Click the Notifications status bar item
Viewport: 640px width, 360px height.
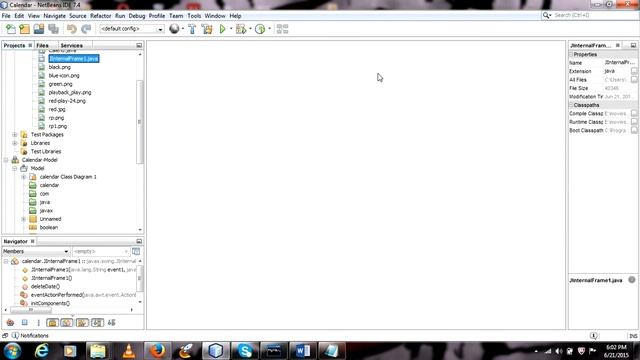pos(30,336)
